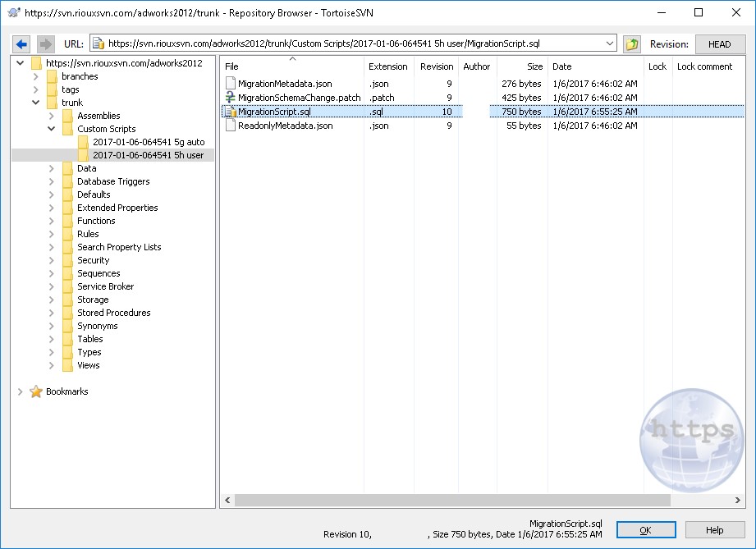This screenshot has width=756, height=549.
Task: Click the root repository folder icon
Action: tap(36, 63)
